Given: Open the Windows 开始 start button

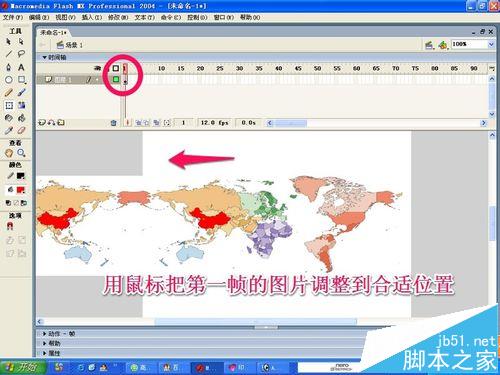Looking at the screenshot, I should 23,367.
